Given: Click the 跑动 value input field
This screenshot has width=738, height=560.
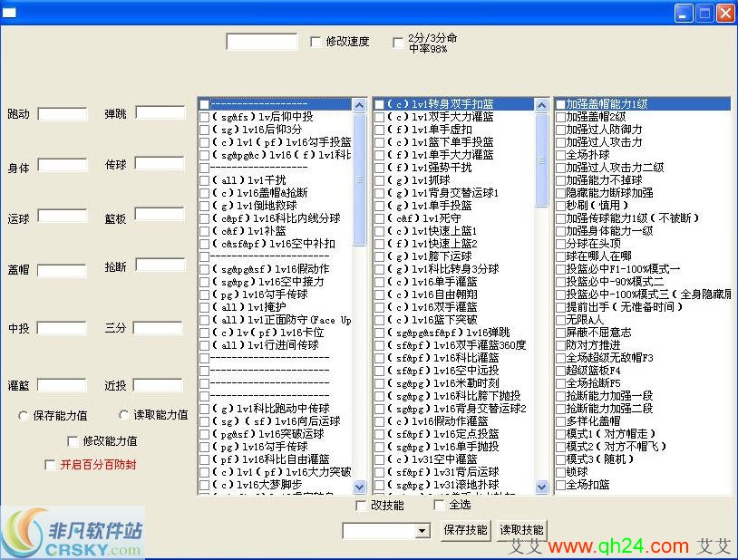Looking at the screenshot, I should [x=63, y=114].
